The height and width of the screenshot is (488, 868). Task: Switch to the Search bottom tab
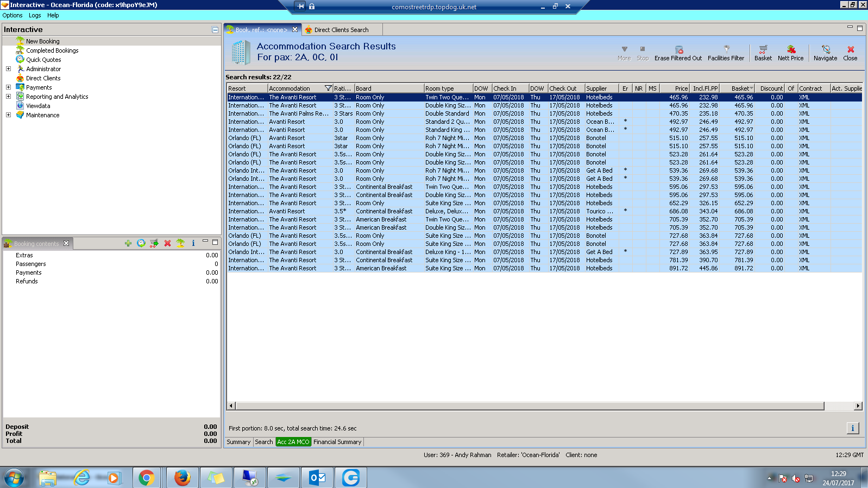264,442
